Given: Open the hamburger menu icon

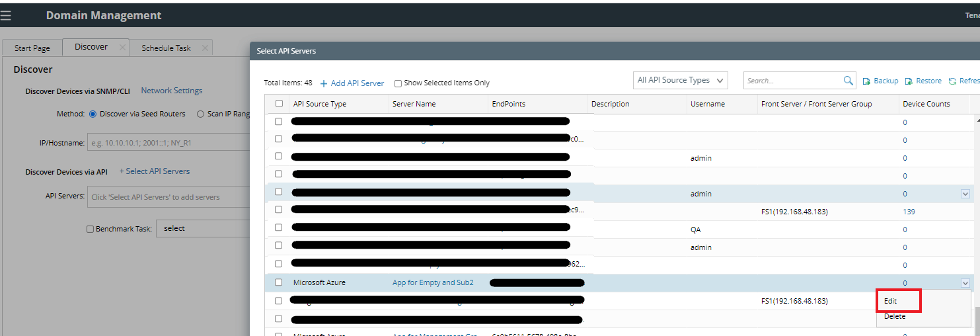Looking at the screenshot, I should [x=5, y=15].
